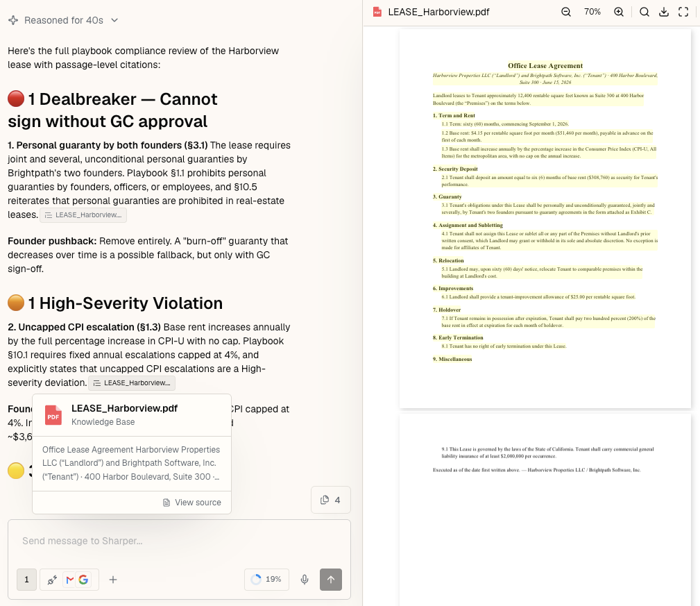Viewport: 700px width, 606px height.
Task: Click second PDF page clause 9.1 text
Action: click(x=547, y=453)
